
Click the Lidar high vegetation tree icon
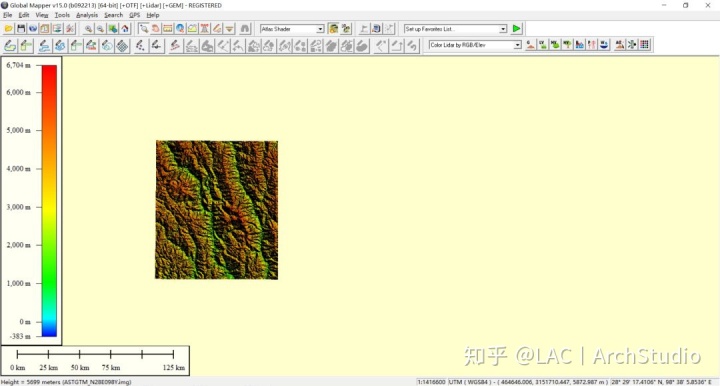click(568, 45)
